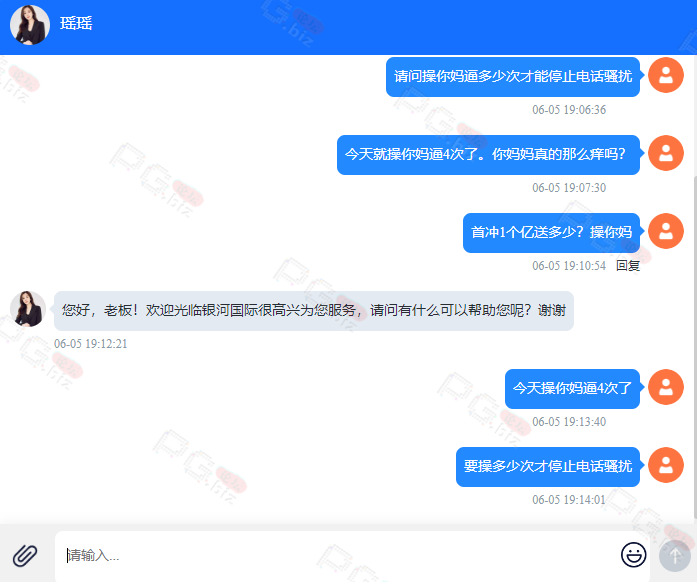Focus the 请输入... message input field

click(x=338, y=556)
